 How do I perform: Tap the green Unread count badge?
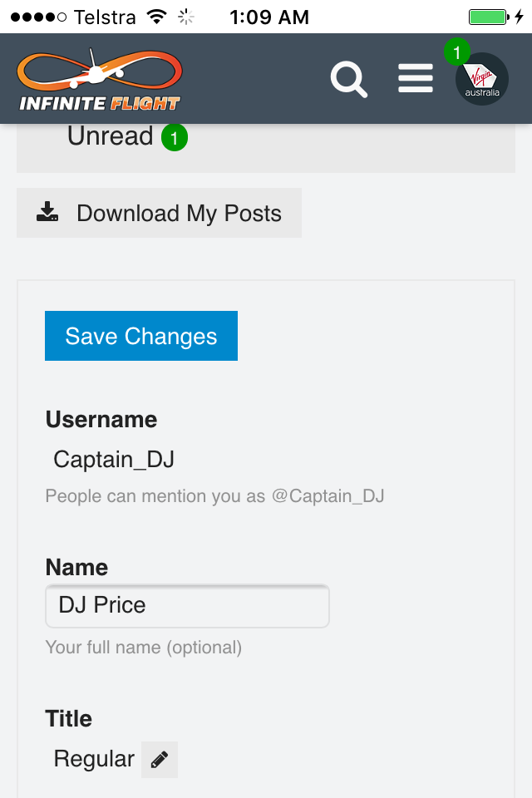(174, 137)
